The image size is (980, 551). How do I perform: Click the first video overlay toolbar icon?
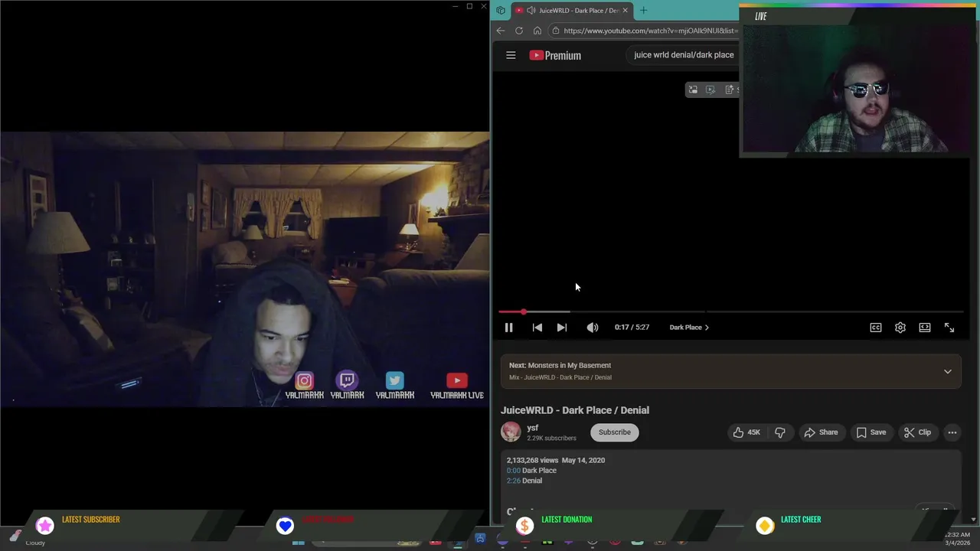pyautogui.click(x=693, y=90)
